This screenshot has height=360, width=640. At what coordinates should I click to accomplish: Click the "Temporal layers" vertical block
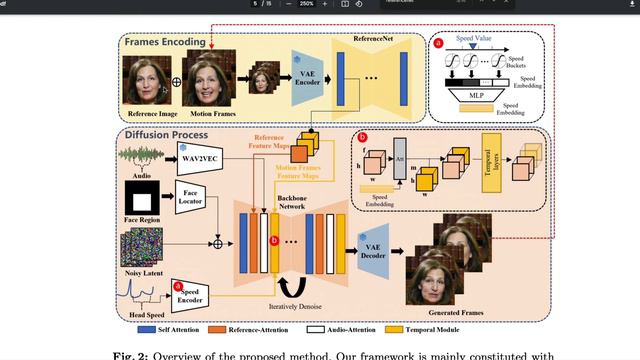coord(491,163)
